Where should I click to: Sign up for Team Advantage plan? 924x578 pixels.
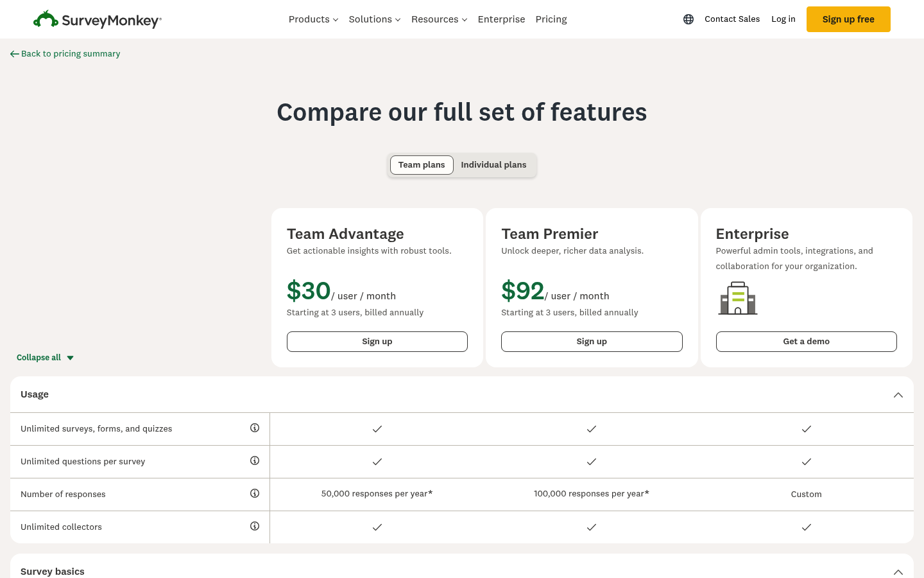(377, 342)
